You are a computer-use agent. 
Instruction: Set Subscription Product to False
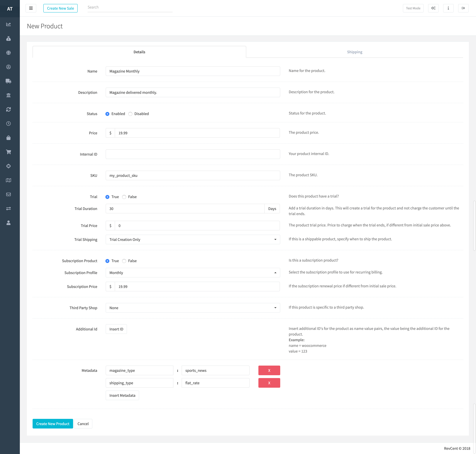124,261
